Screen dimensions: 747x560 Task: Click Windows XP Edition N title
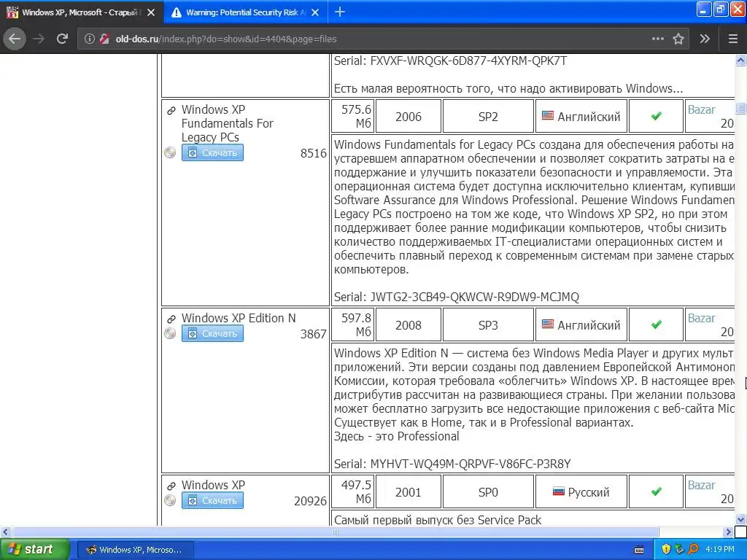239,318
